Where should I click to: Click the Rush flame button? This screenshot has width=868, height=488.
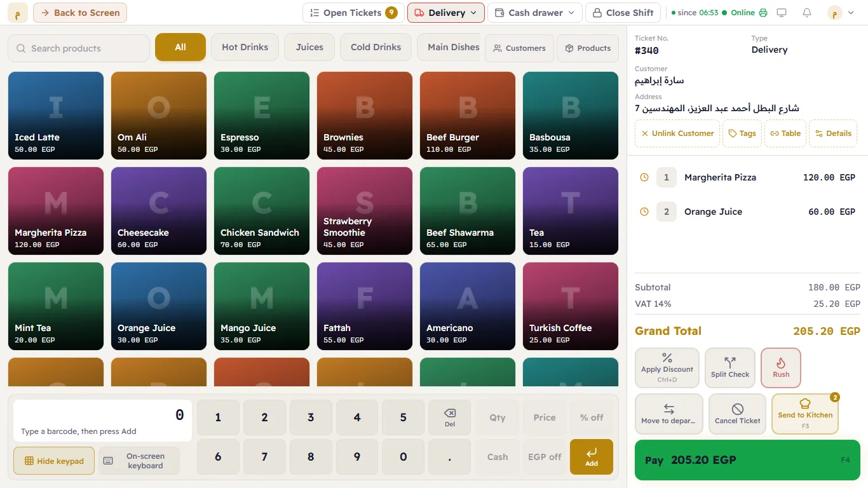pos(781,368)
